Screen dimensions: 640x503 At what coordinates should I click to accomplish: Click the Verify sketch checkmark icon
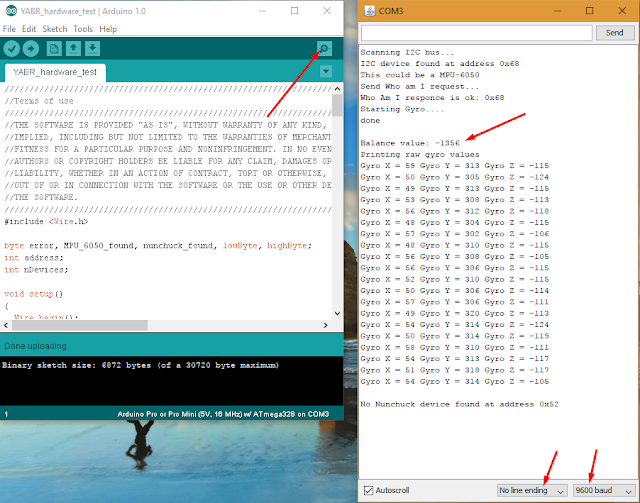pyautogui.click(x=12, y=49)
